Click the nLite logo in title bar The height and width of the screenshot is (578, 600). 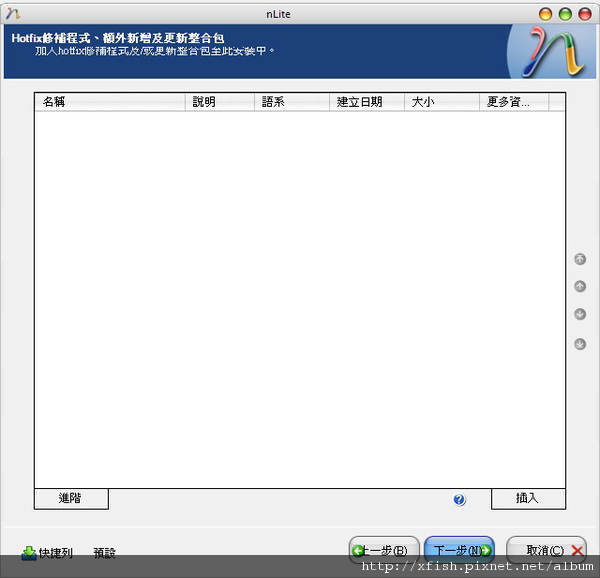pos(13,13)
